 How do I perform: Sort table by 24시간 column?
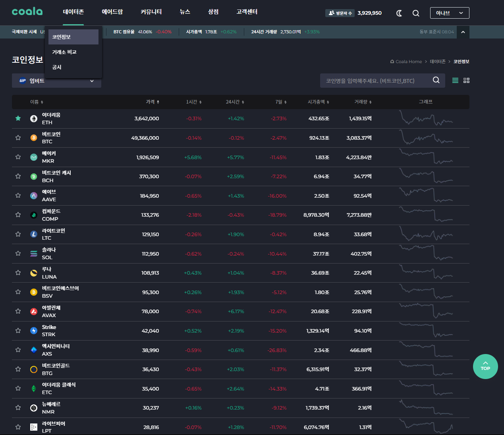pyautogui.click(x=235, y=102)
